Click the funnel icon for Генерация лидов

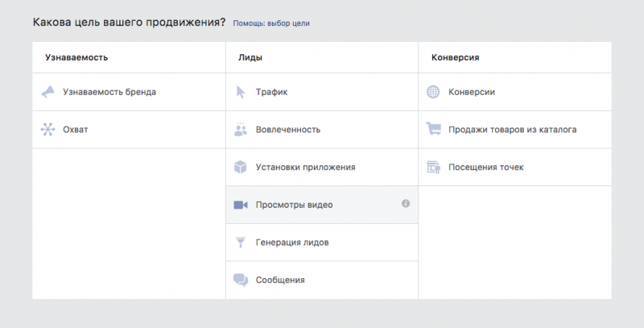pyautogui.click(x=241, y=243)
